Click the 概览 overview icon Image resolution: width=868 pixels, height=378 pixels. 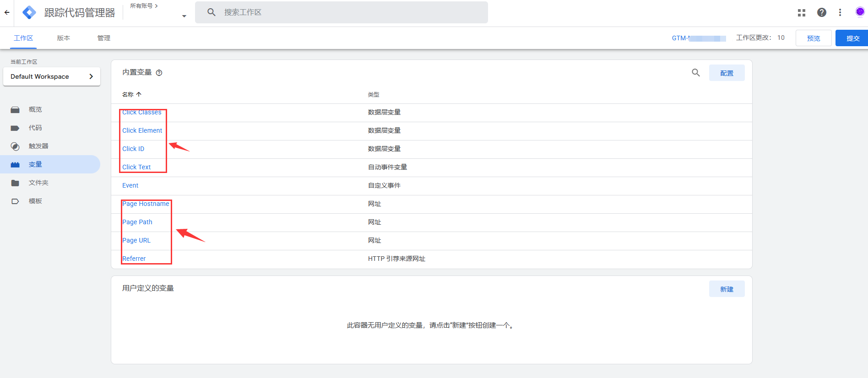(x=15, y=110)
